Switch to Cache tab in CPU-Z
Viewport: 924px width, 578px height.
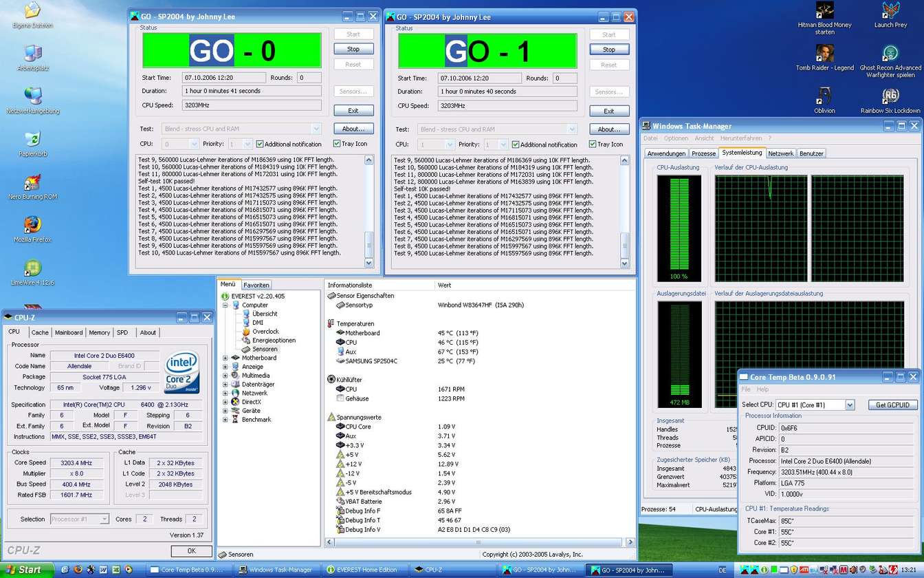point(40,332)
